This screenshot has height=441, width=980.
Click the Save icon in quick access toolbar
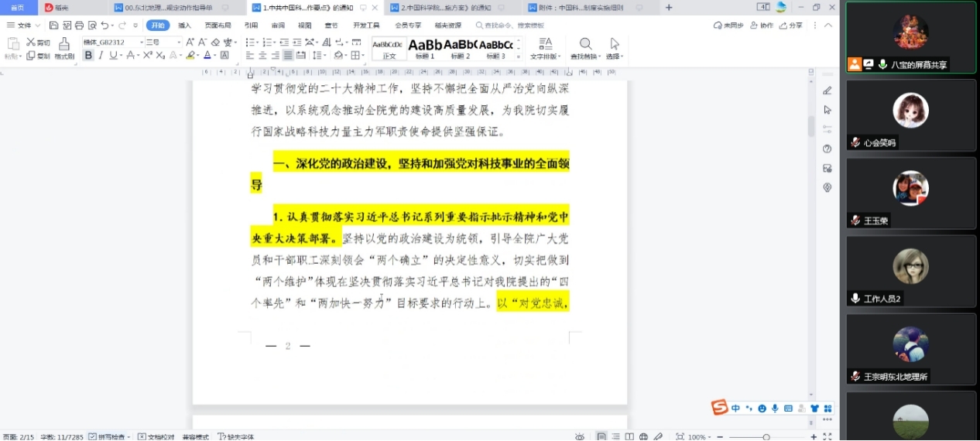[x=53, y=26]
